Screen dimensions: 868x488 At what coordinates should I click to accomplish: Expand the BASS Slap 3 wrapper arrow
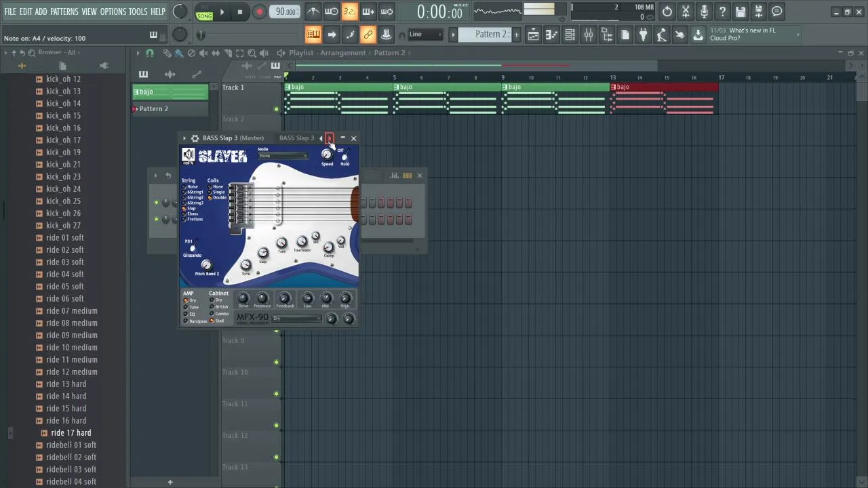click(184, 138)
